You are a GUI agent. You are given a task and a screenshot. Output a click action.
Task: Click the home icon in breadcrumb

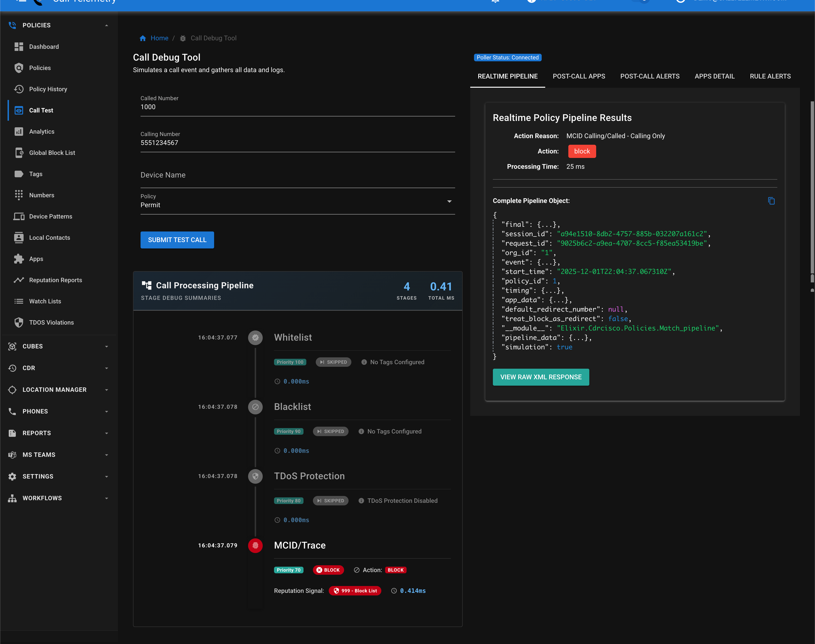point(143,38)
